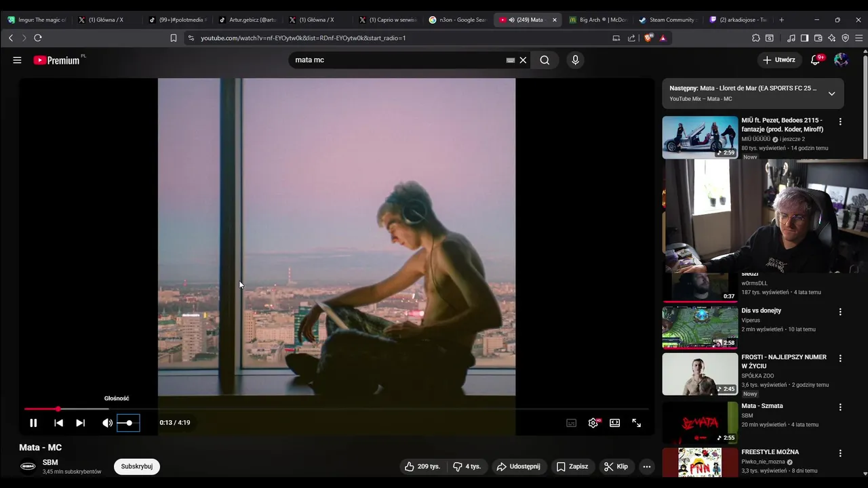Screen dimensions: 868x488
Task: Open the MIÜ fantazje video thumbnail
Action: click(x=700, y=137)
